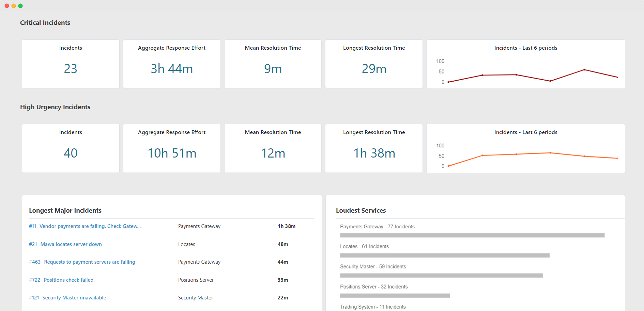Click the High Urgency Incidents count 40

tap(71, 153)
